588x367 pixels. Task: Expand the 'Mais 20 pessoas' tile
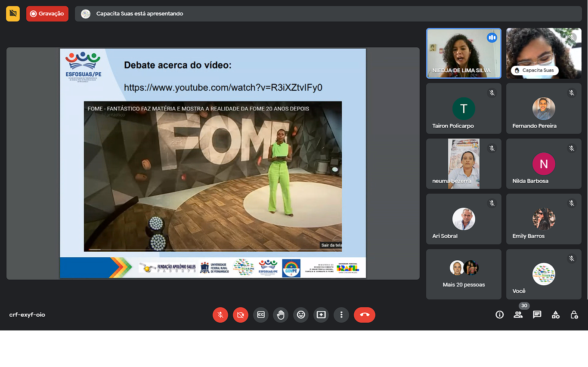tap(464, 274)
